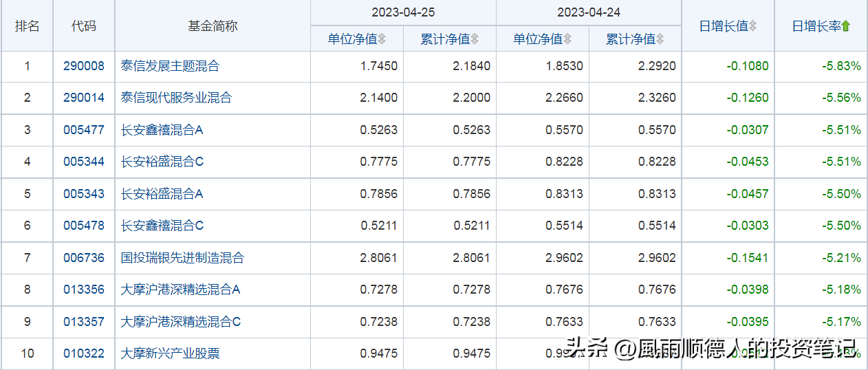Open fund code 005344 link
The height and width of the screenshot is (370, 868).
click(x=84, y=162)
